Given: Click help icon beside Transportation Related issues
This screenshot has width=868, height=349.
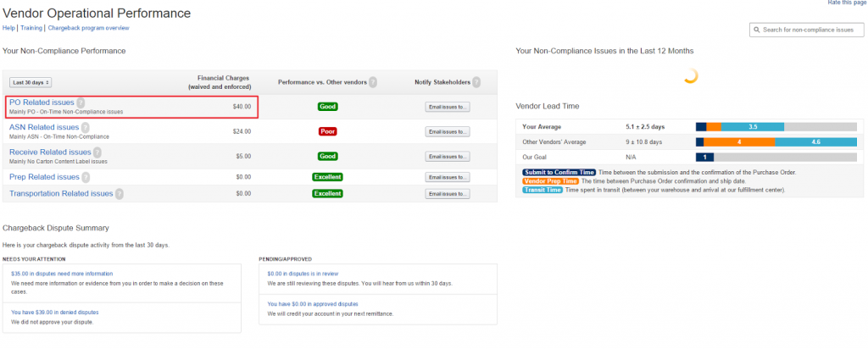Looking at the screenshot, I should click(x=119, y=194).
